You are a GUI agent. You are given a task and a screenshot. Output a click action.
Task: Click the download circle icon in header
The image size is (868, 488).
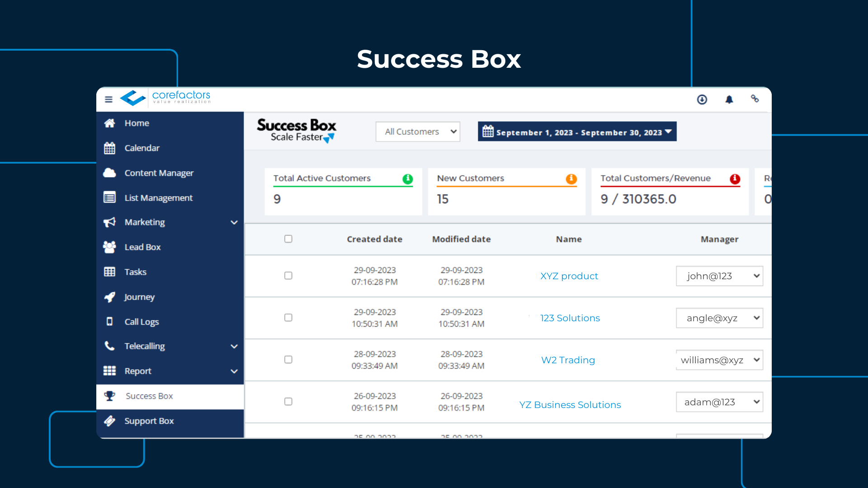702,99
